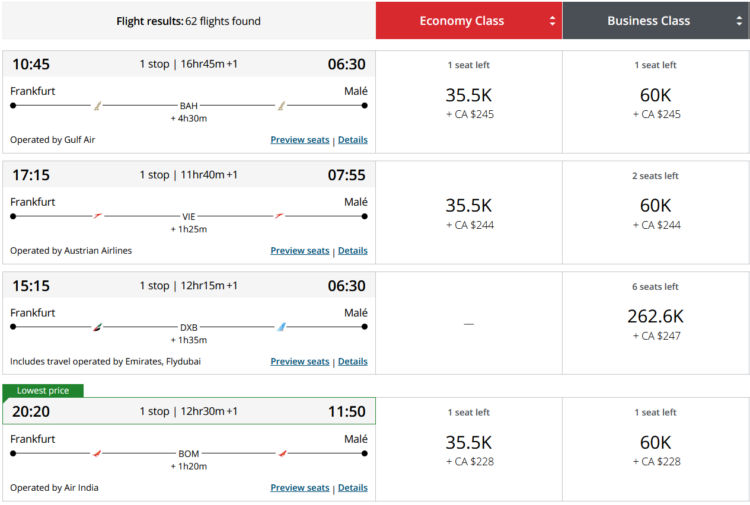Click the Emirates airline tail icon
This screenshot has width=750, height=505.
pos(98,327)
